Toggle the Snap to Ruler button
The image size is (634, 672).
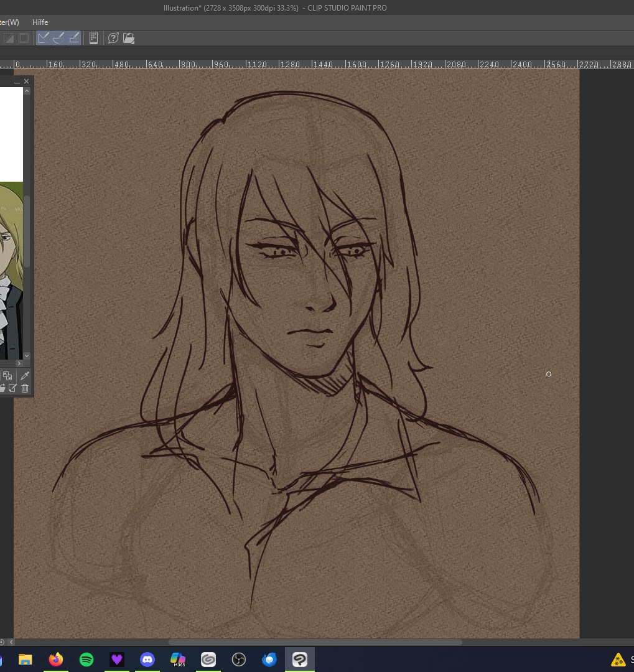click(x=44, y=38)
